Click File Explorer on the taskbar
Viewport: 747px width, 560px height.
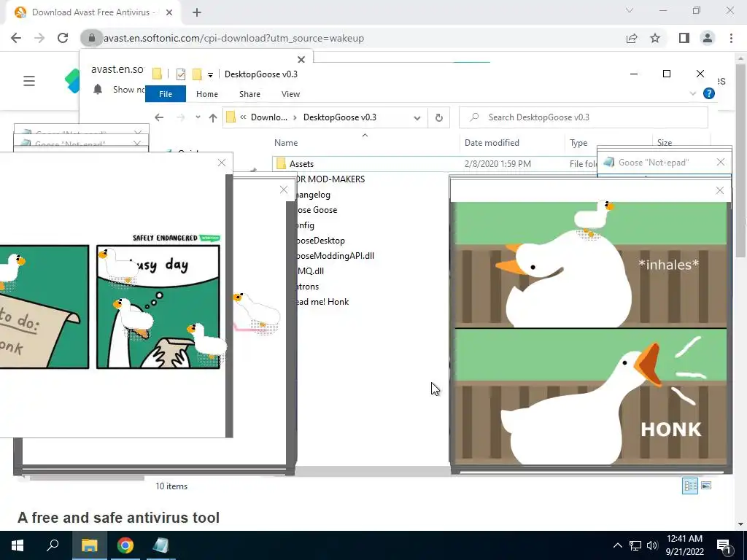click(x=89, y=545)
